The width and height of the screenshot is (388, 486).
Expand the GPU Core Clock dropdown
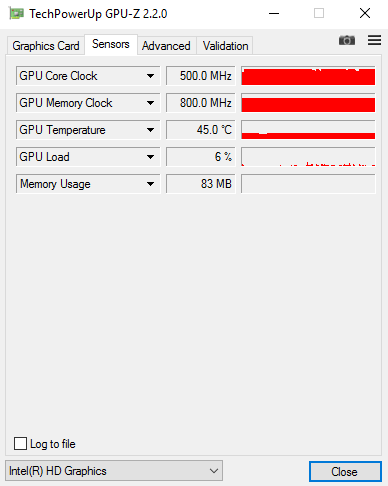coord(150,76)
